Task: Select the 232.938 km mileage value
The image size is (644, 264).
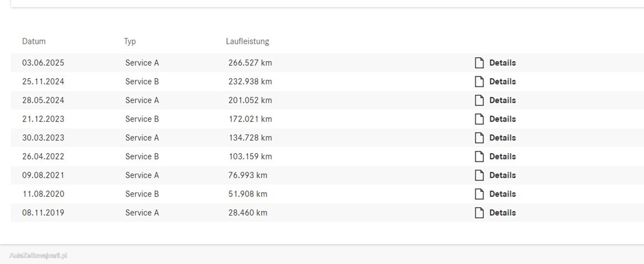Action: 250,82
